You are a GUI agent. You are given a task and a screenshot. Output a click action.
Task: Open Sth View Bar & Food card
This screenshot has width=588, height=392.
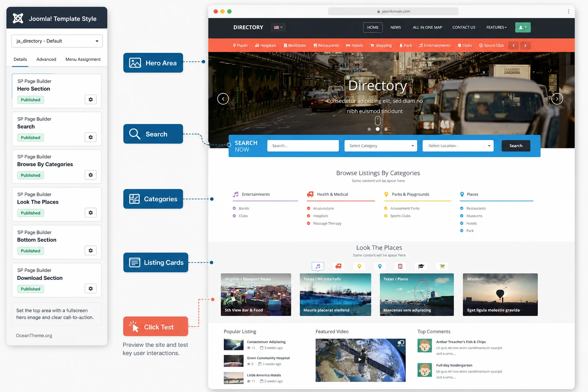coord(256,294)
